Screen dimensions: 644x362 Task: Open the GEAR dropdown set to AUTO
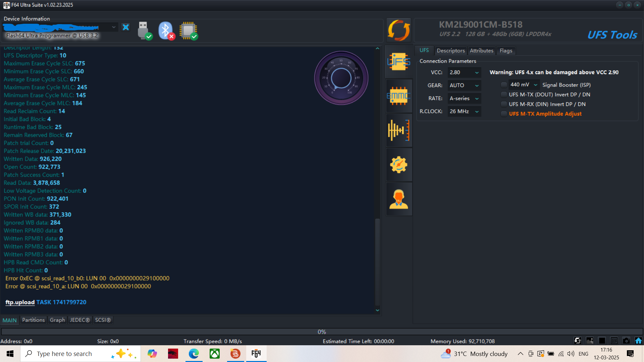click(464, 85)
